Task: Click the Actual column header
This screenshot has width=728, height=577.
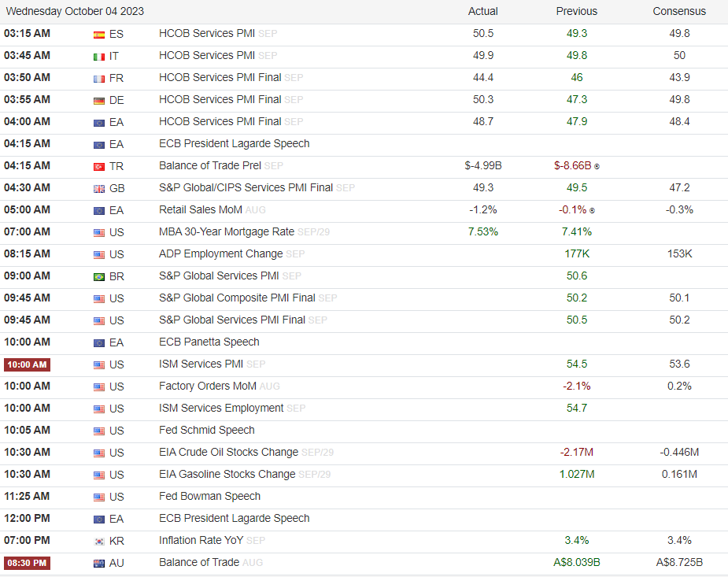Action: coord(483,11)
